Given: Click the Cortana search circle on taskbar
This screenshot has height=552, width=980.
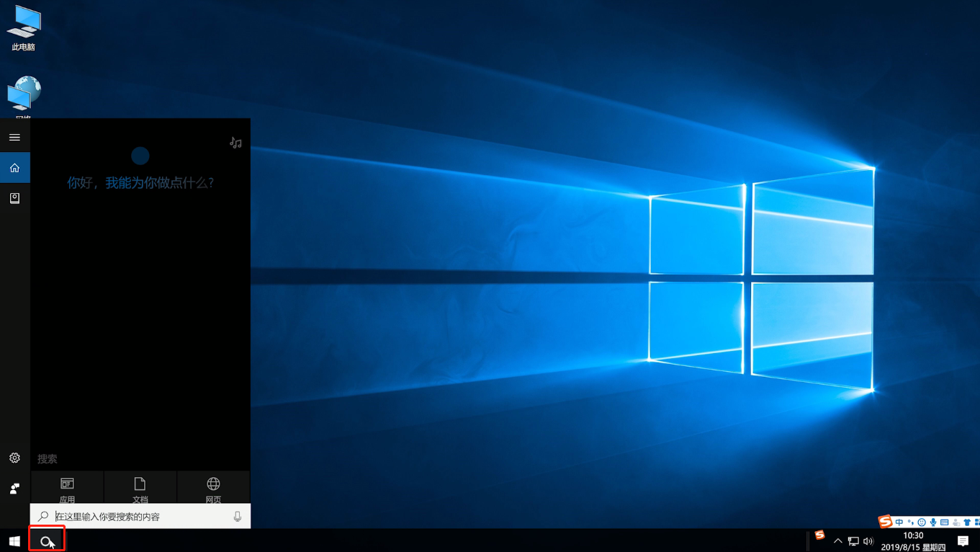Looking at the screenshot, I should tap(47, 540).
